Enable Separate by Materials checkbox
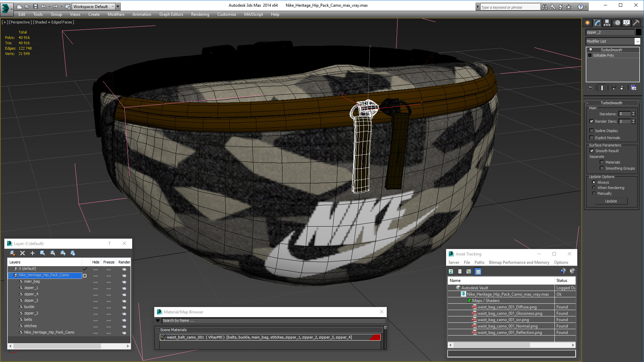This screenshot has height=362, width=644. [602, 162]
